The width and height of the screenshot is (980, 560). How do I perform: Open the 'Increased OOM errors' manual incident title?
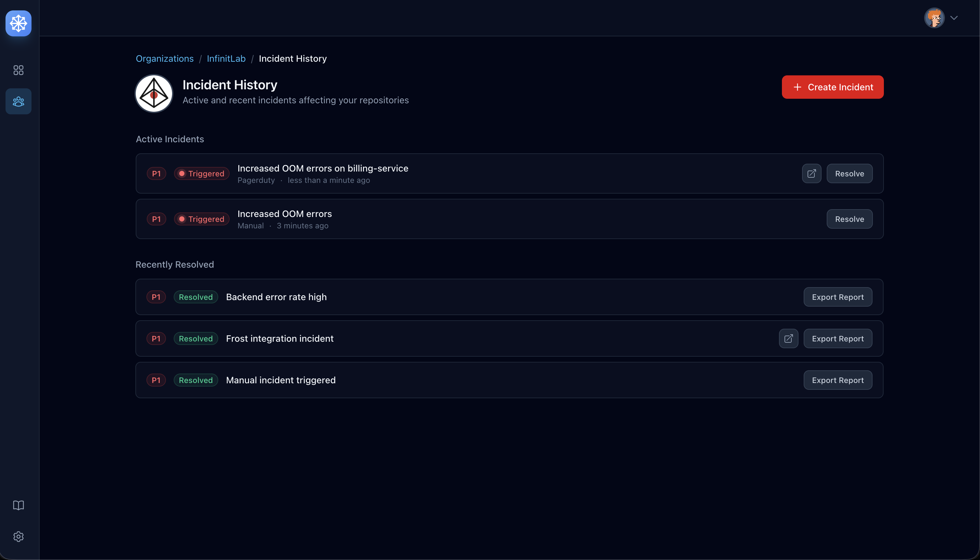click(x=284, y=213)
